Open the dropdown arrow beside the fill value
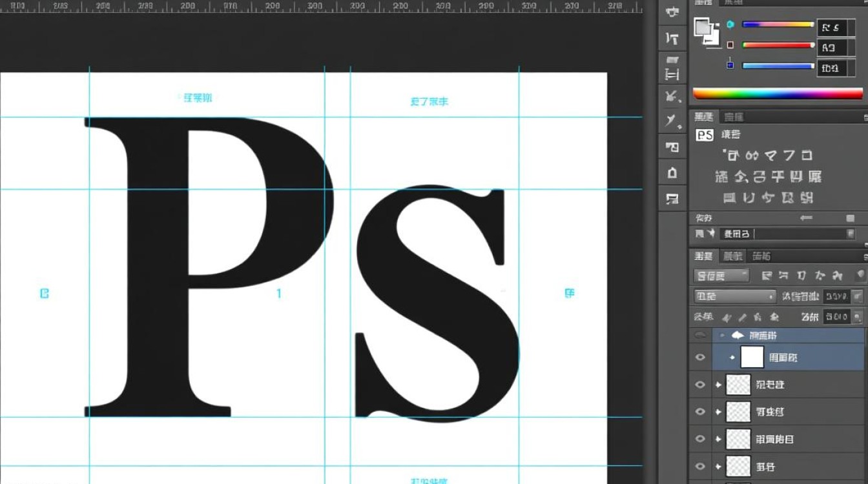Screen dimensions: 868x484 [x=858, y=317]
